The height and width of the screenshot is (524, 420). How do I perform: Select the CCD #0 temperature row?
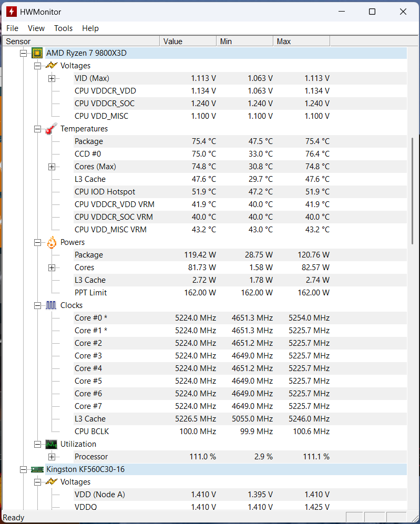[240, 154]
